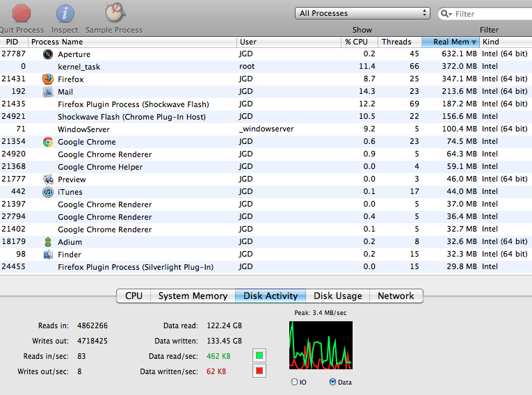This screenshot has height=395, width=532.
Task: Select Shockwave Flash (Chrome Plug-In Host) row
Action: [x=266, y=117]
